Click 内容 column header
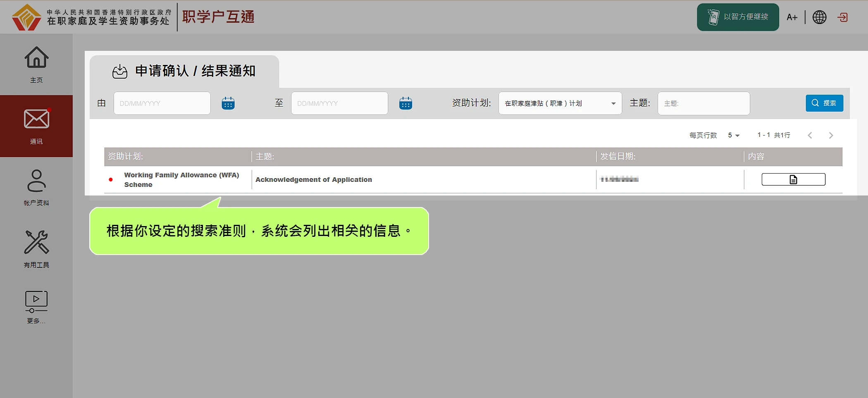 (x=756, y=157)
